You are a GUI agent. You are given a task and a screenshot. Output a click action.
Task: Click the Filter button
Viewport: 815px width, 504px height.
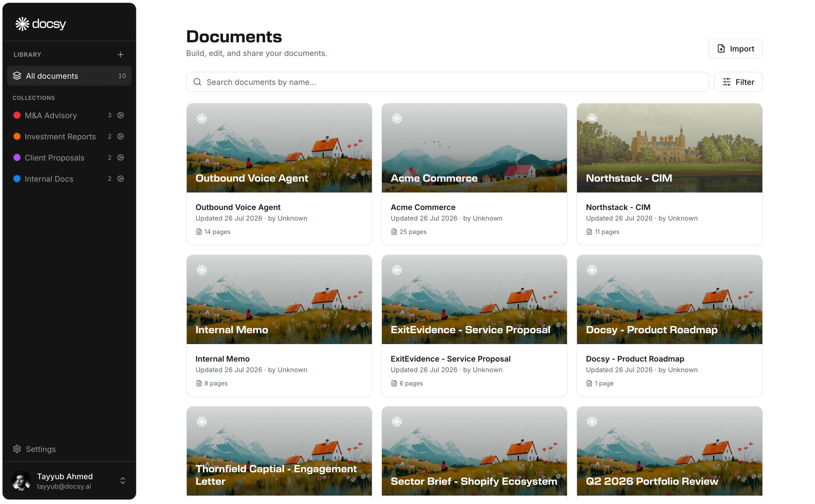click(x=738, y=82)
